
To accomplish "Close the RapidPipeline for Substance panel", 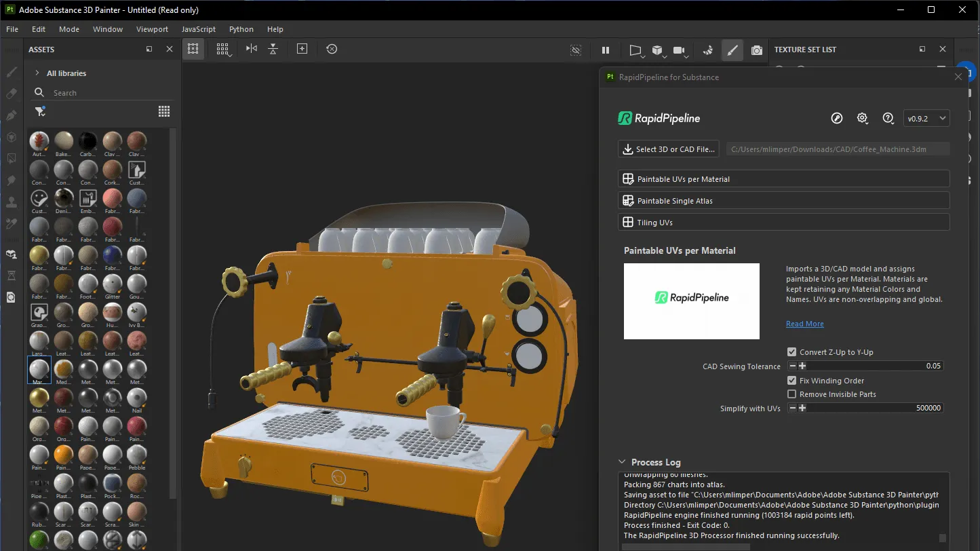I will (958, 77).
